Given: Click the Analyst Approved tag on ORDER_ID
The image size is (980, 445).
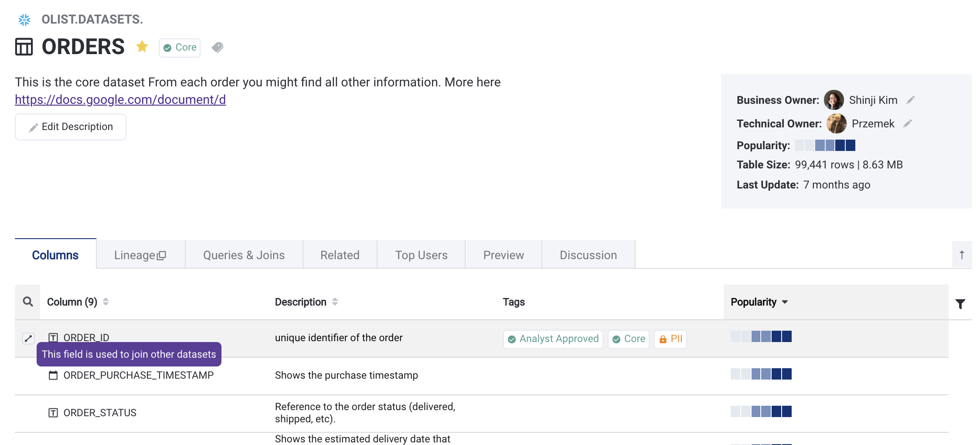Looking at the screenshot, I should point(553,339).
